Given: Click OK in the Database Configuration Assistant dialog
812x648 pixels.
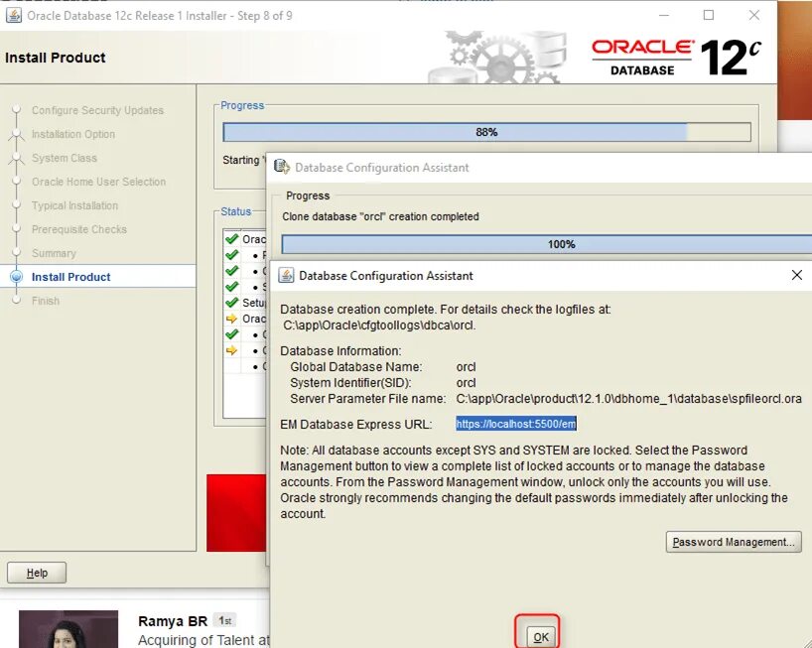Looking at the screenshot, I should 540,637.
